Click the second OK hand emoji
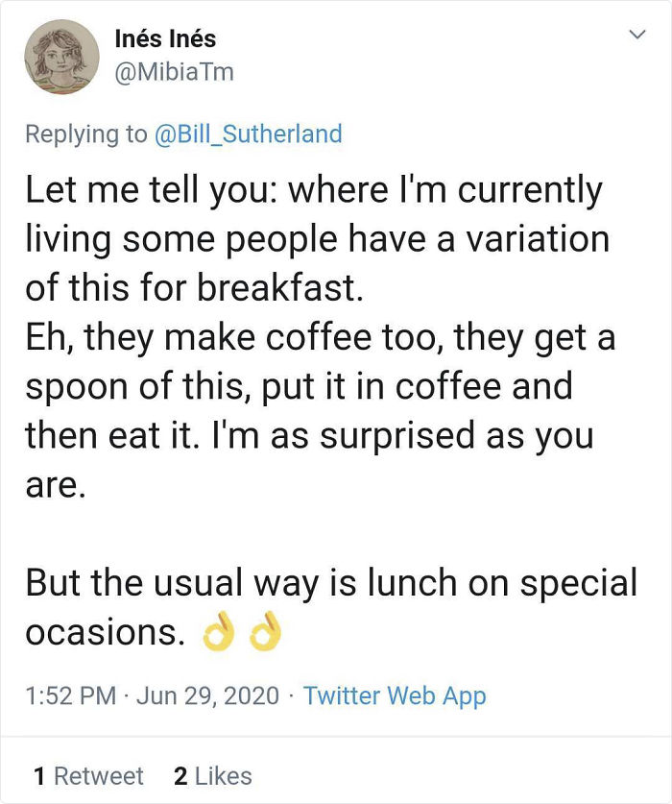This screenshot has height=804, width=672. click(264, 634)
